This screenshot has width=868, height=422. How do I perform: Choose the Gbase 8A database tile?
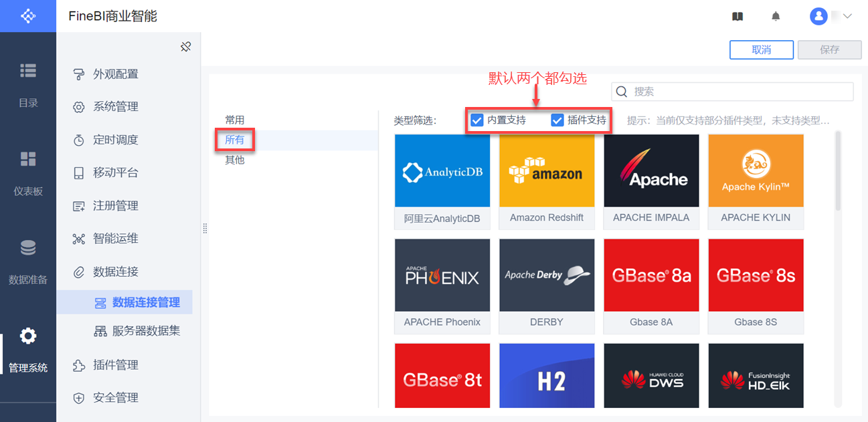[651, 286]
